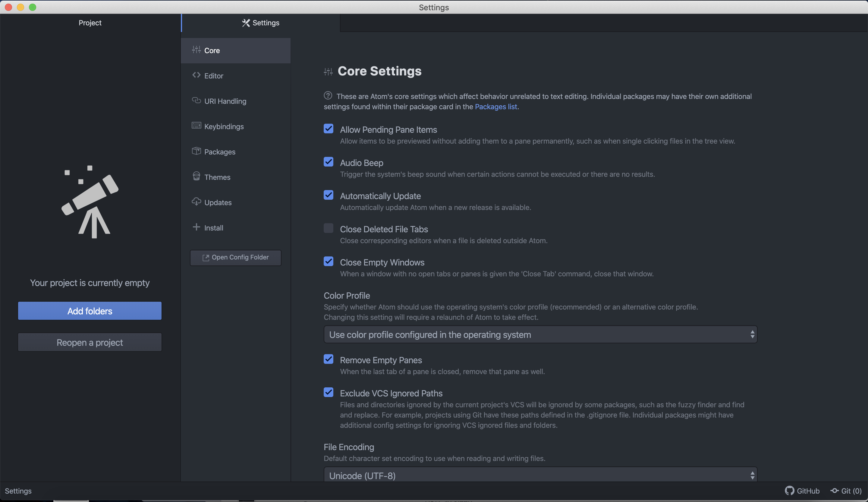Click the Keybindings keyboard icon
The width and height of the screenshot is (868, 502).
coord(196,125)
